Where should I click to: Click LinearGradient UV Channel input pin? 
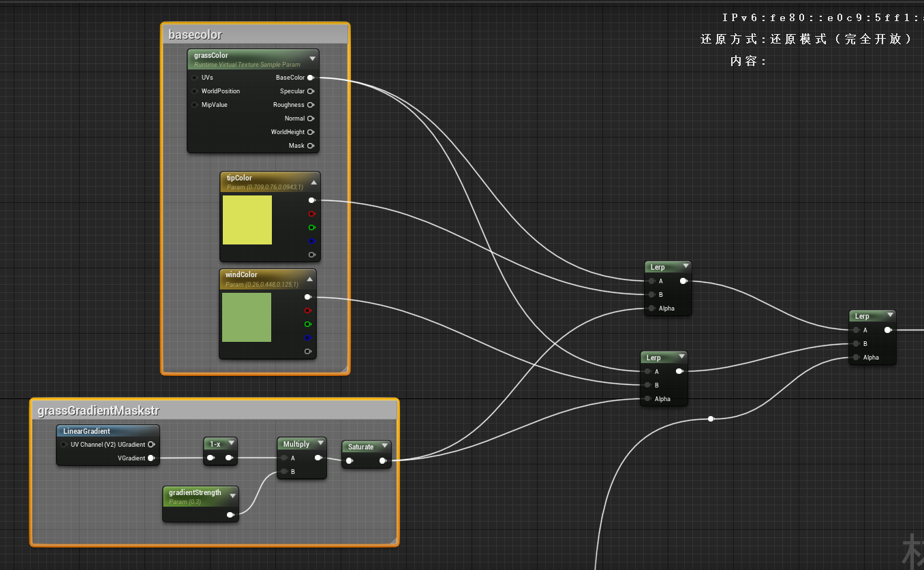click(63, 445)
